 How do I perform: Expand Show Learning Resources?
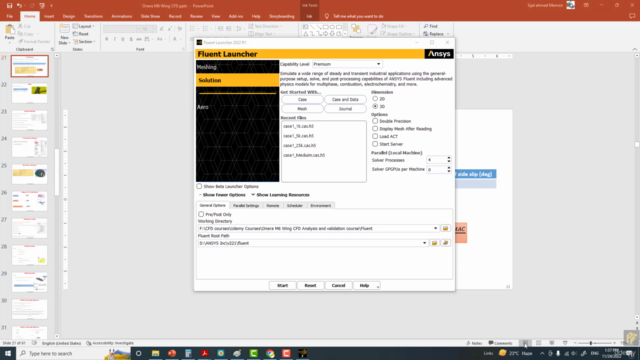280,195
